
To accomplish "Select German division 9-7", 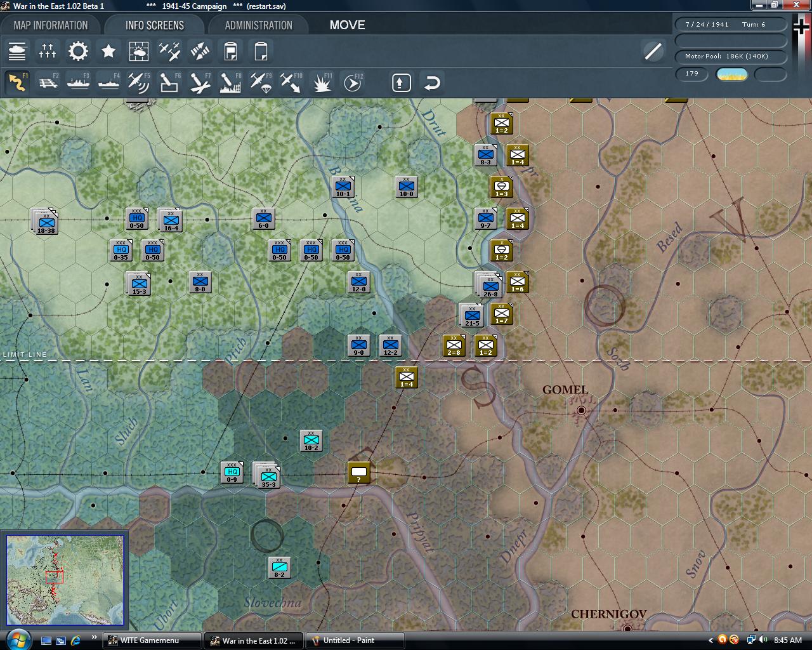I will coord(485,218).
